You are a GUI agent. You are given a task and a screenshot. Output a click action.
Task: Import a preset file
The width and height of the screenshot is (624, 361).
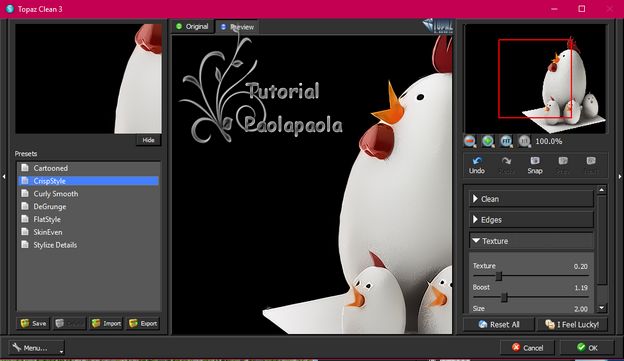[106, 323]
